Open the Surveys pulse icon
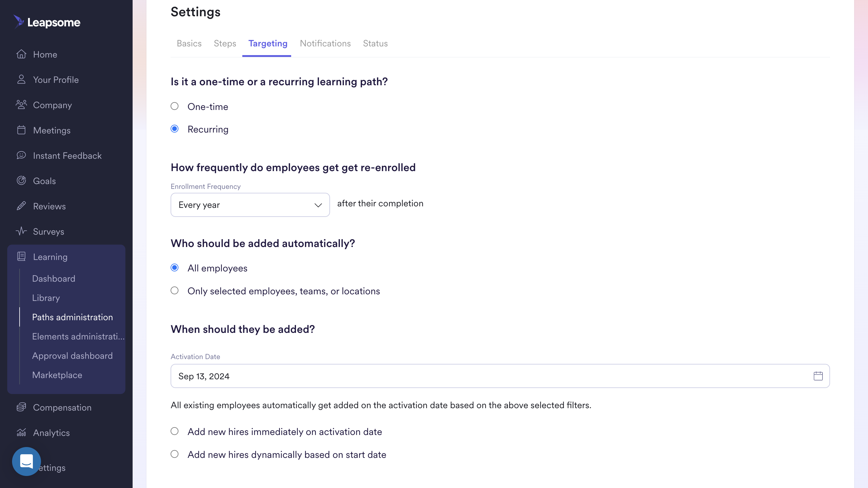This screenshot has width=868, height=488. (21, 231)
